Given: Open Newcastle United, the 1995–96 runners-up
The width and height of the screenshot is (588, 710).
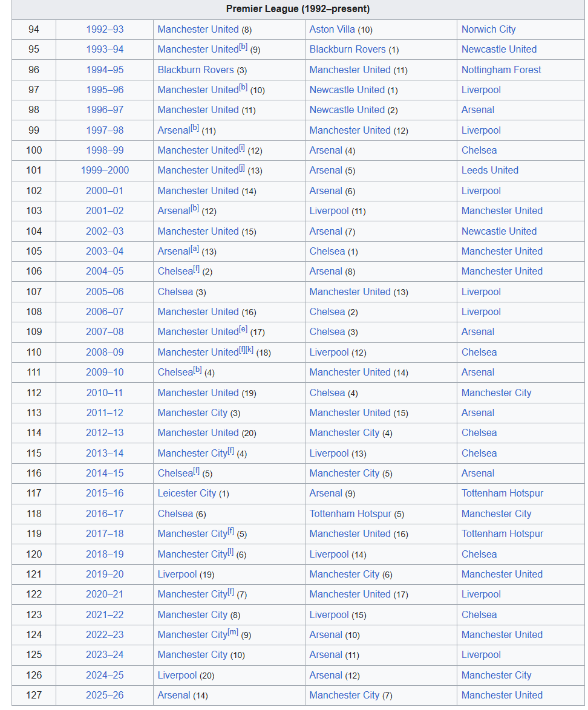Looking at the screenshot, I should (347, 90).
